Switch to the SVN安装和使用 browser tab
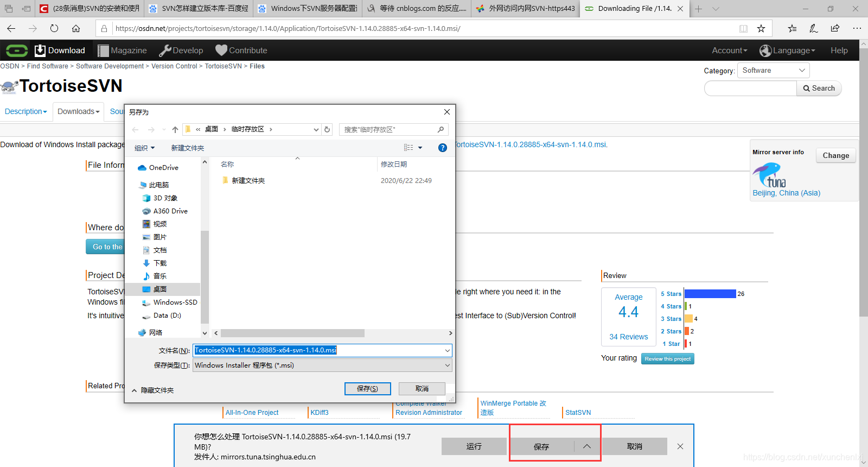868x467 pixels. pyautogui.click(x=90, y=9)
